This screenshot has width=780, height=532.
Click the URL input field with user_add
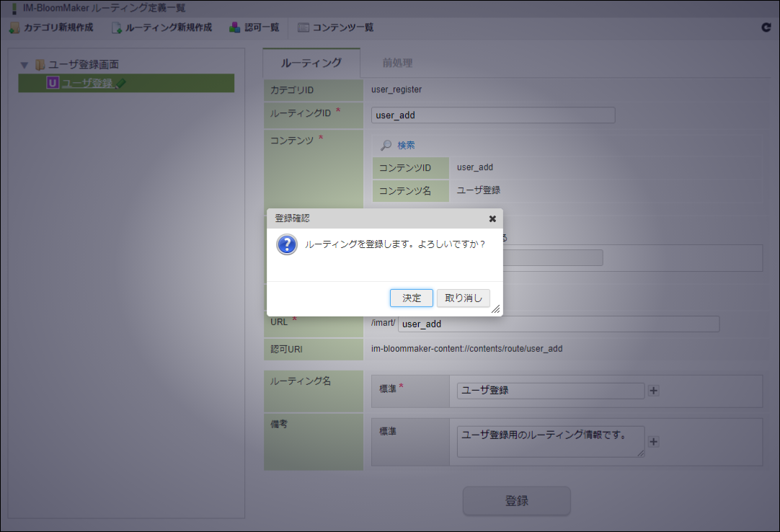click(559, 324)
